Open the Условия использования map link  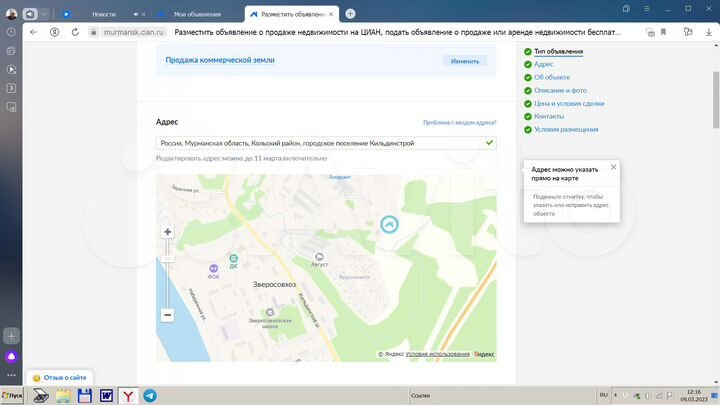pos(438,354)
